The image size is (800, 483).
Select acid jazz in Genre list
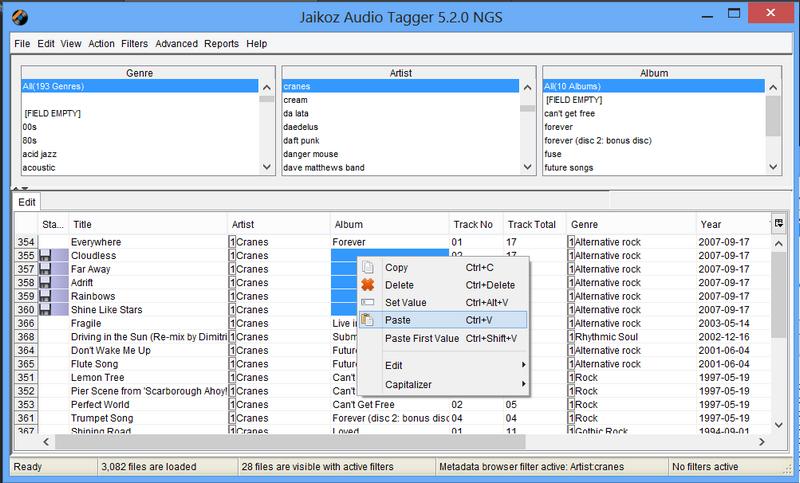tap(139, 154)
